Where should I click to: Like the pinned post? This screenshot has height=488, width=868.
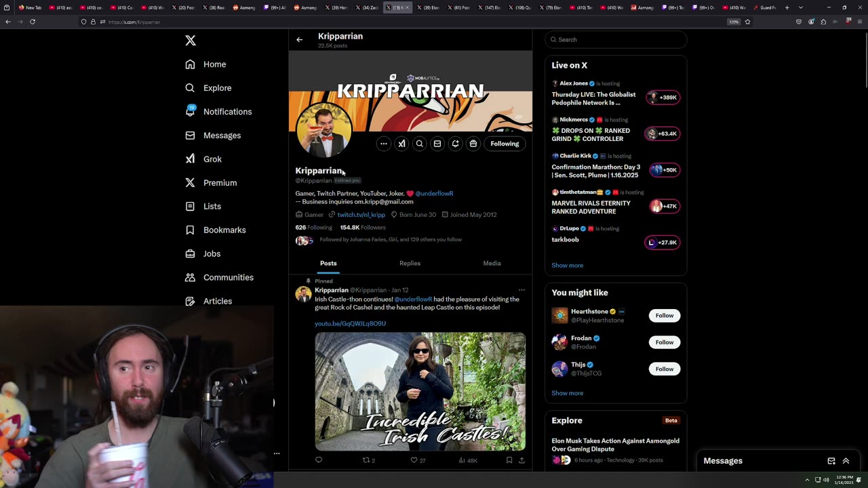coord(418,460)
